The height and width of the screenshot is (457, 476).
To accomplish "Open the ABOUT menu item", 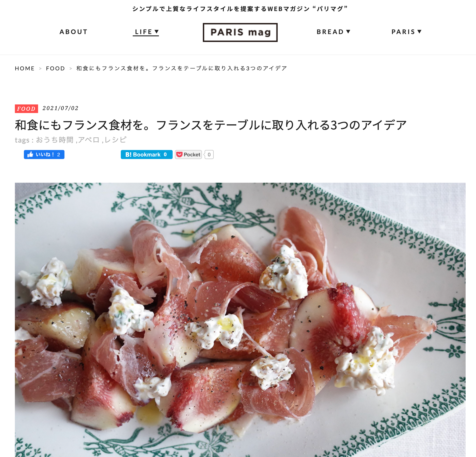I will point(73,32).
